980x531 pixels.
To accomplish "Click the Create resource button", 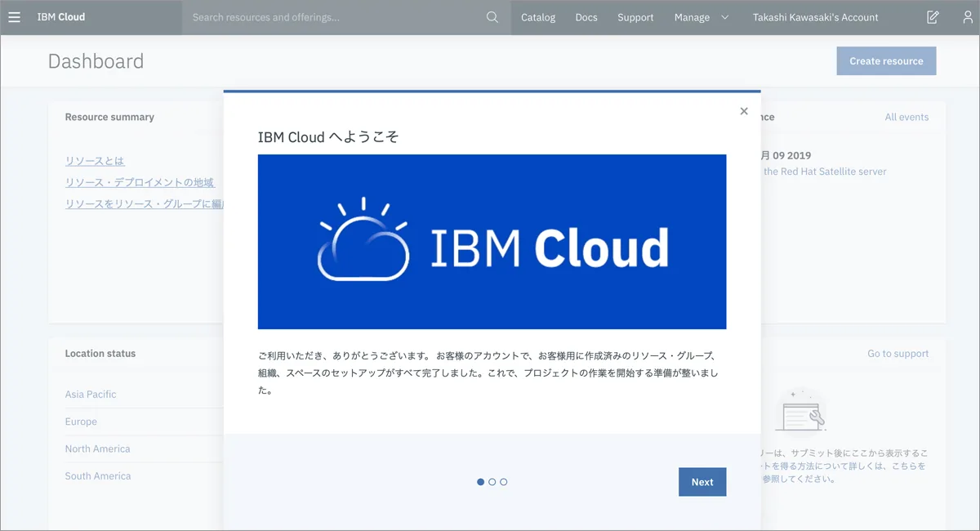I will coord(886,61).
